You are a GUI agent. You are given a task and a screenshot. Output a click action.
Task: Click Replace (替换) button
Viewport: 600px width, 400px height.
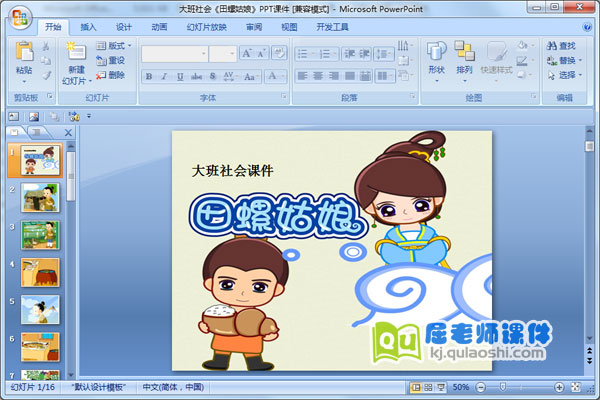[x=562, y=60]
